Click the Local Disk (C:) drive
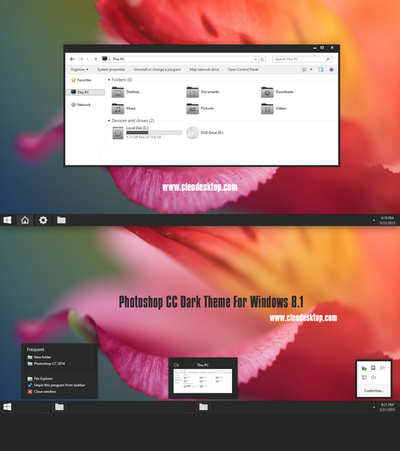400x451 pixels. (147, 133)
